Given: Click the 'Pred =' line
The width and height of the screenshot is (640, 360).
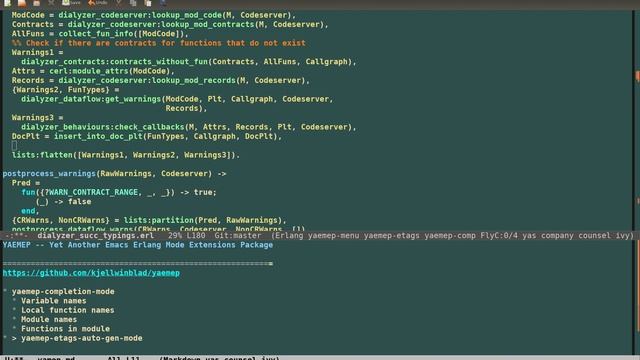Looking at the screenshot, I should click(x=26, y=183).
